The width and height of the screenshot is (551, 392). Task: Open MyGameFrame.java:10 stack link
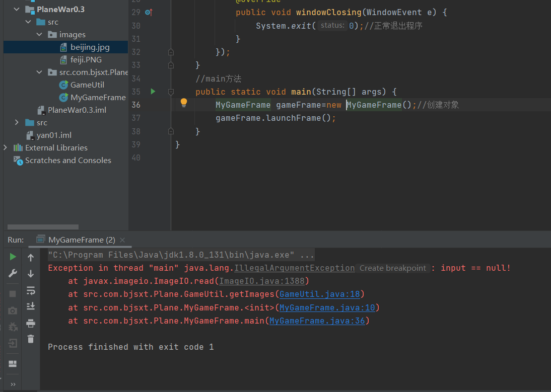pos(327,308)
